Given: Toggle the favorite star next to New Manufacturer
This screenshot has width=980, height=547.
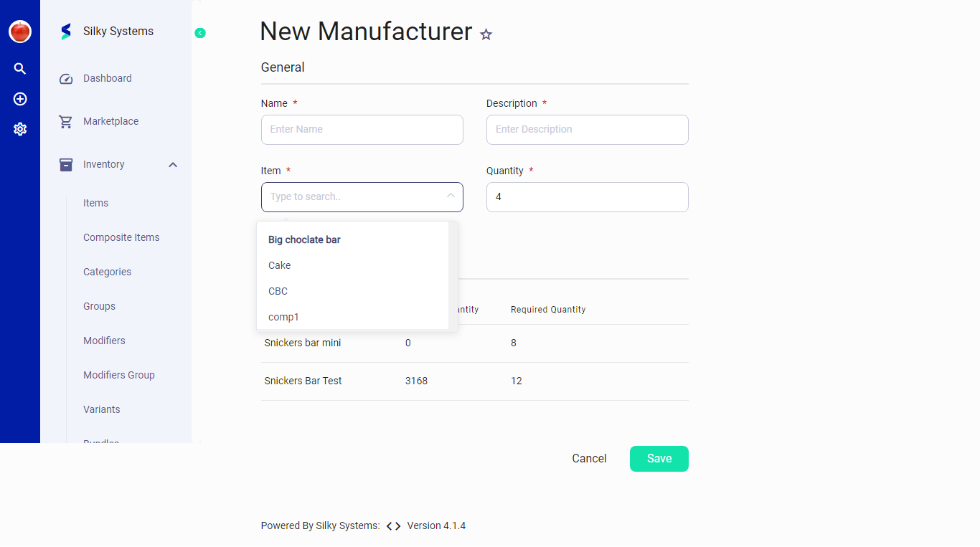Looking at the screenshot, I should point(486,34).
